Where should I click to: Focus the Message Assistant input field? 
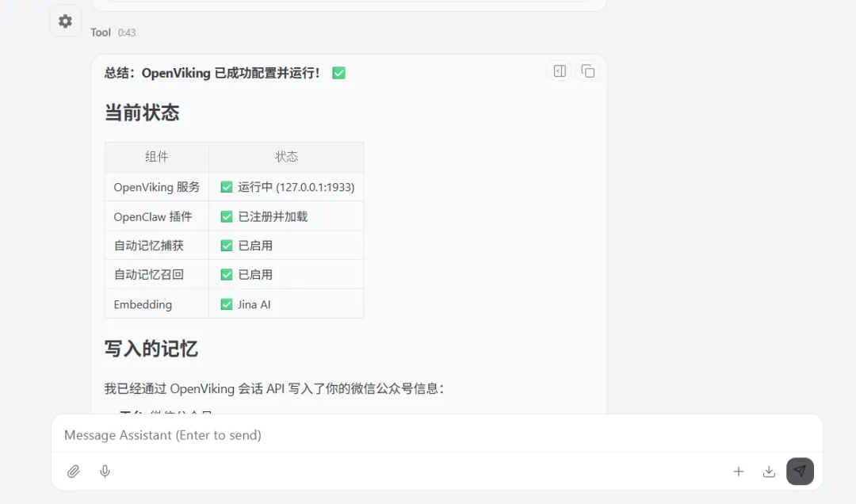coord(437,435)
